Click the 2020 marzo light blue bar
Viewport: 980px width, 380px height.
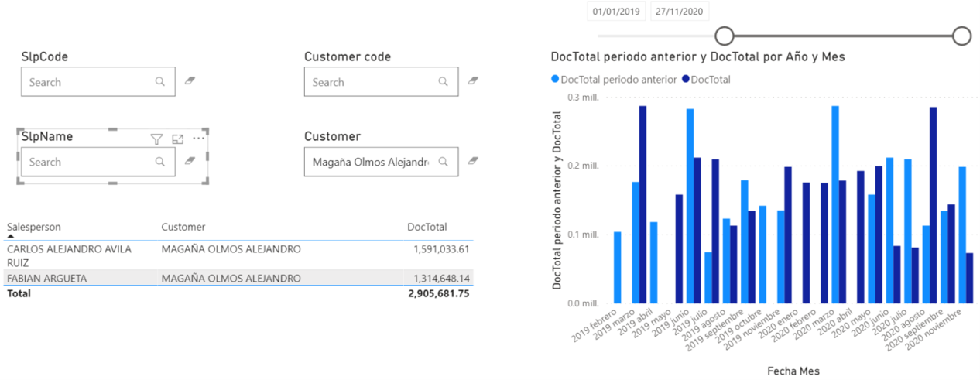coord(835,204)
